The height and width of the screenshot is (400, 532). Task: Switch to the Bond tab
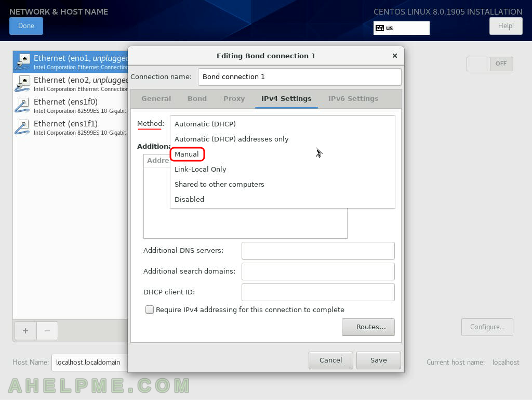[197, 99]
